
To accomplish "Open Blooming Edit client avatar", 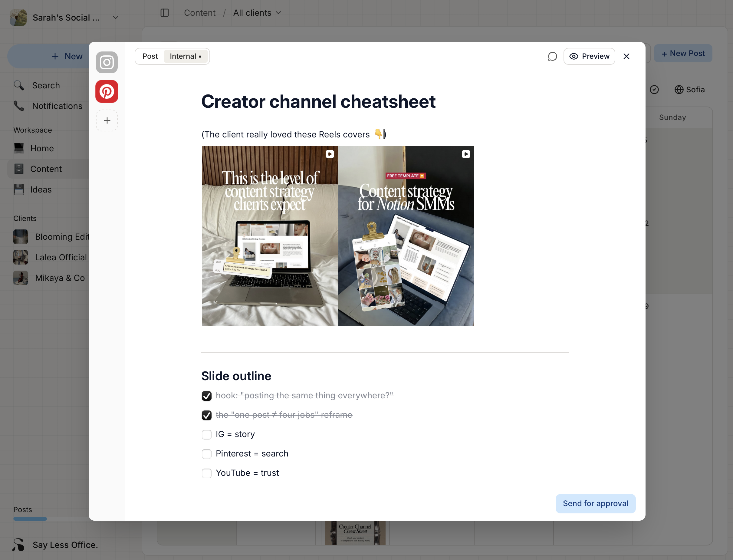I will [21, 237].
